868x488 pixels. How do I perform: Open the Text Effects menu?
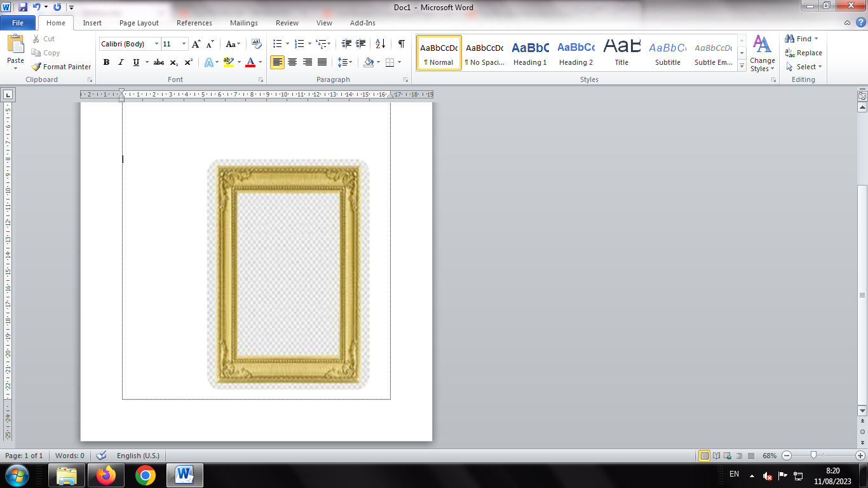point(208,62)
